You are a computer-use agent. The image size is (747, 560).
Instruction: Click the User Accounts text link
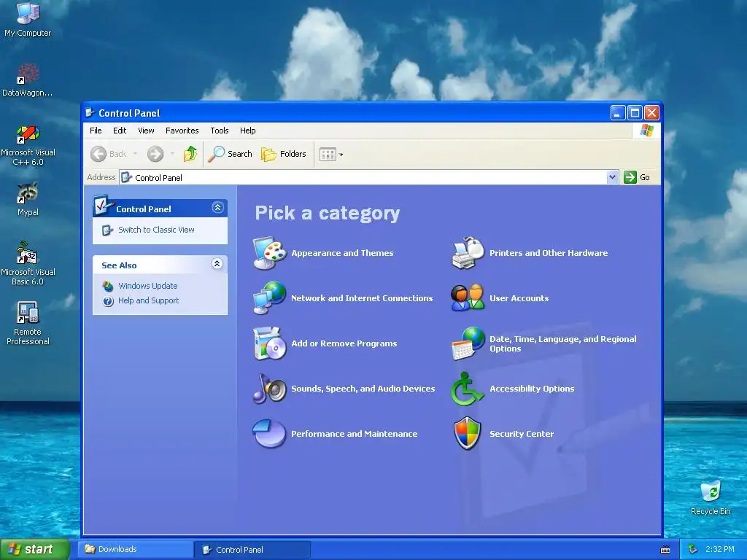click(x=519, y=298)
